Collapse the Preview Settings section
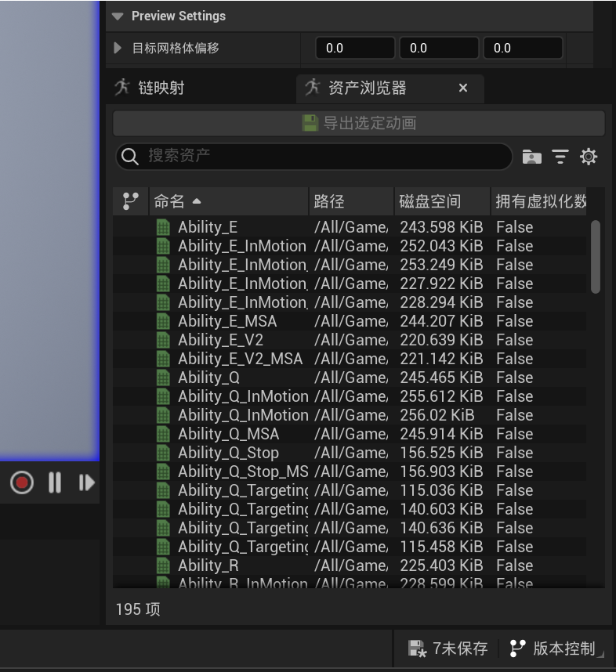616x672 pixels. 118,16
